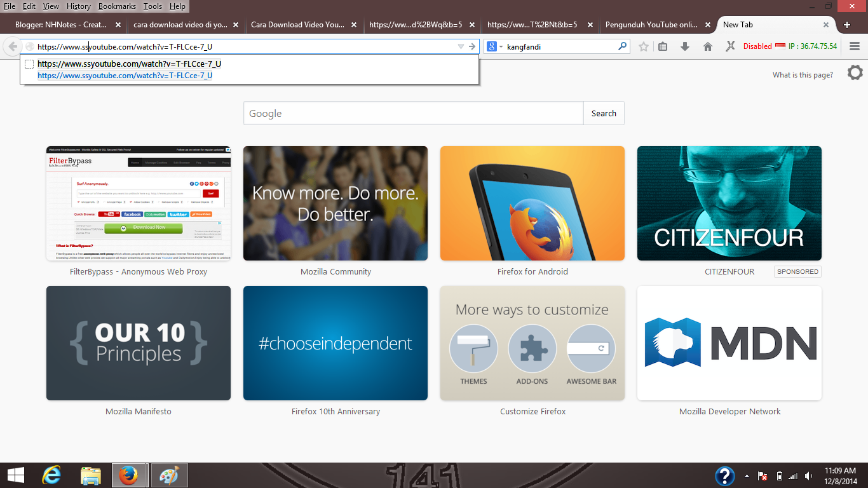This screenshot has width=868, height=488.
Task: Open the Firefox 10th Anniversary tile
Action: click(x=336, y=343)
